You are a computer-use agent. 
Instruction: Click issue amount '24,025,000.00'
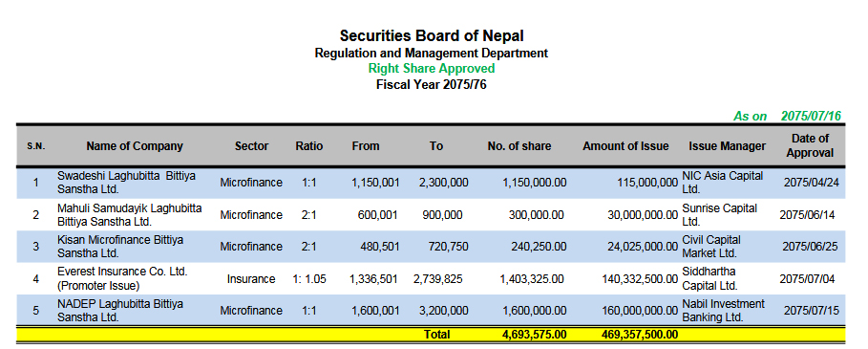tap(643, 247)
